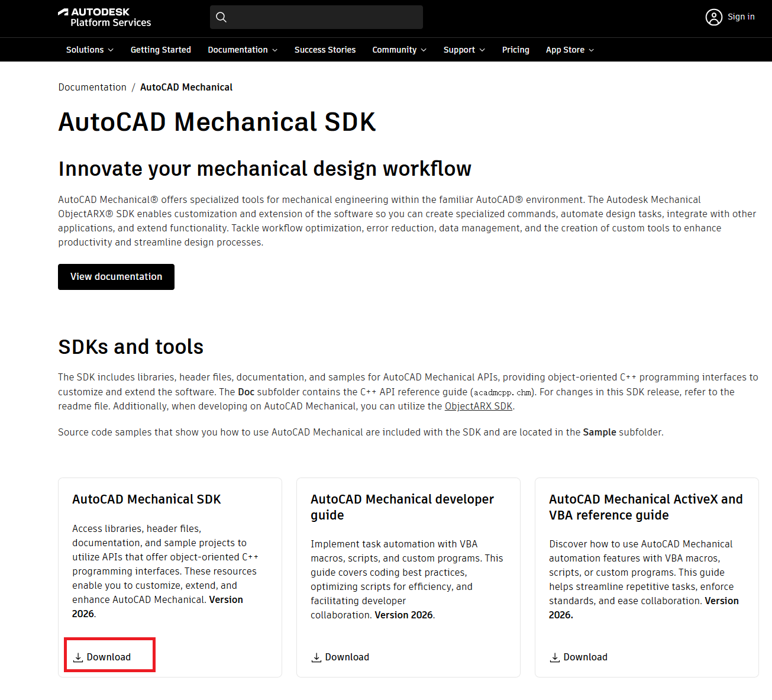The height and width of the screenshot is (700, 772).
Task: Click download icon in ActiveX VBA reference card
Action: 555,657
